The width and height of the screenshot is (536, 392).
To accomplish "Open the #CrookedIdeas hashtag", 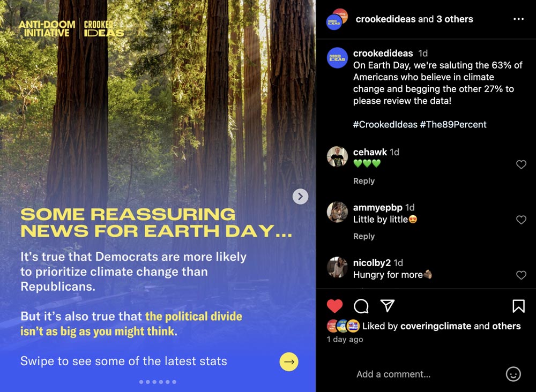I will click(385, 125).
